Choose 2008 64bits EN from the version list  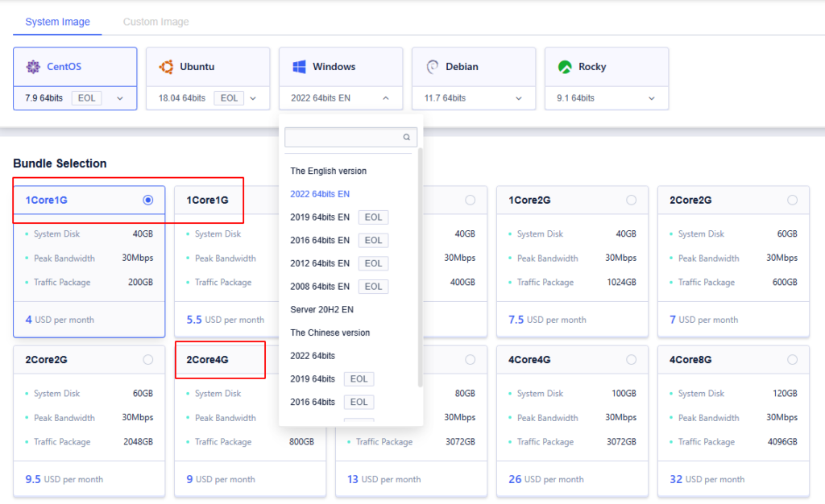pyautogui.click(x=320, y=287)
